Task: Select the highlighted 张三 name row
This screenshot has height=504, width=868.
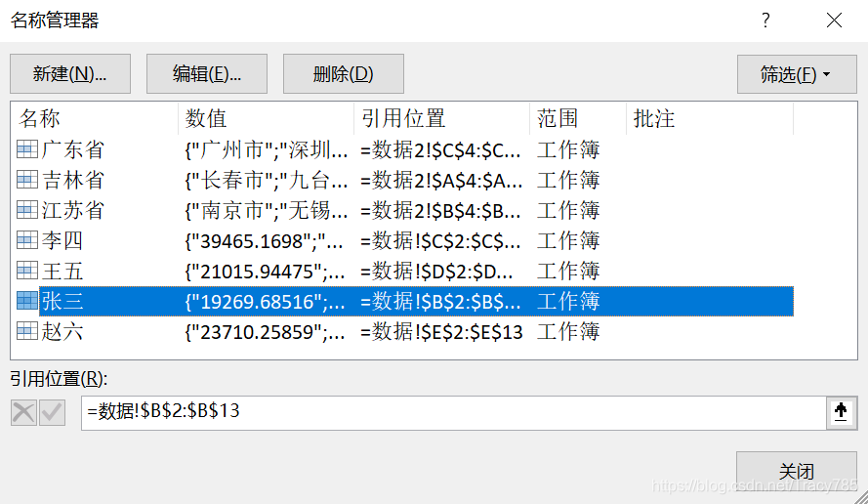Action: 405,301
